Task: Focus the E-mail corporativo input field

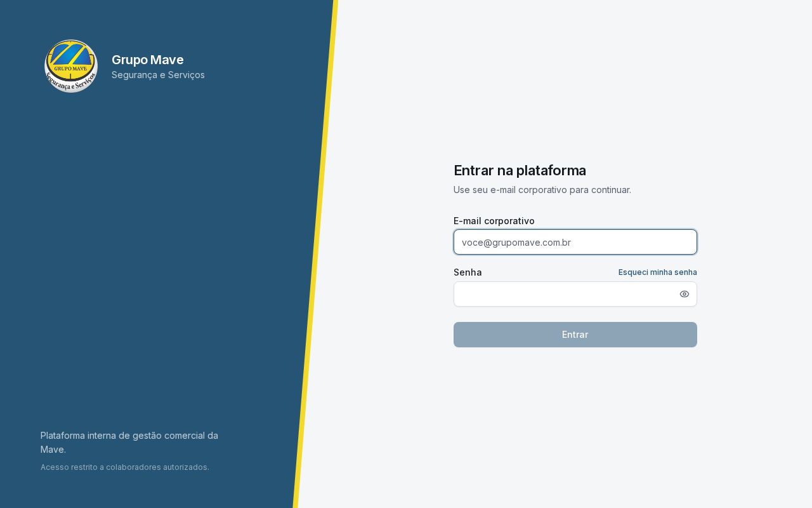Action: 575,242
